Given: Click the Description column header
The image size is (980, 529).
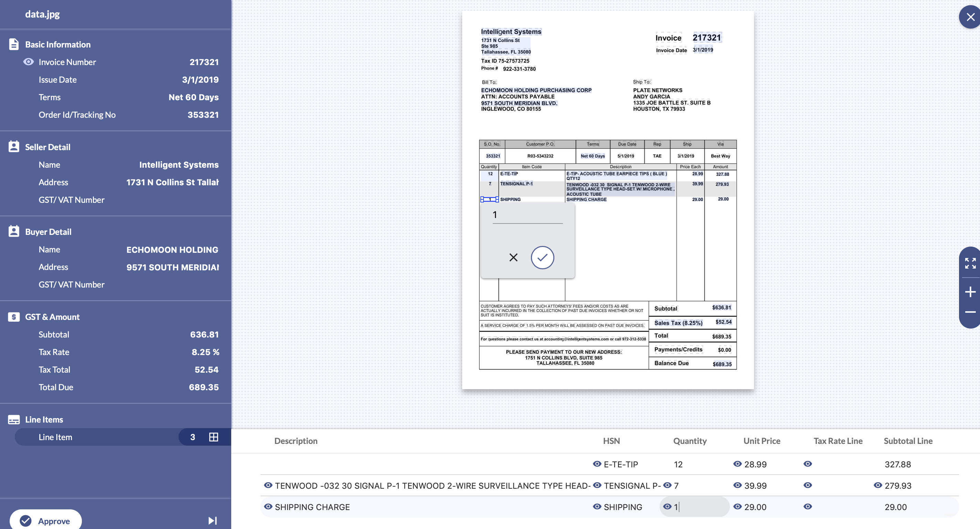Looking at the screenshot, I should pos(296,440).
